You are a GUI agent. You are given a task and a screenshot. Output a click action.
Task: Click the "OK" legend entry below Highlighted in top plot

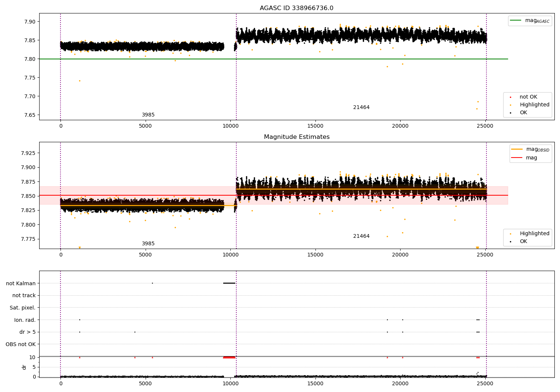[x=519, y=113]
